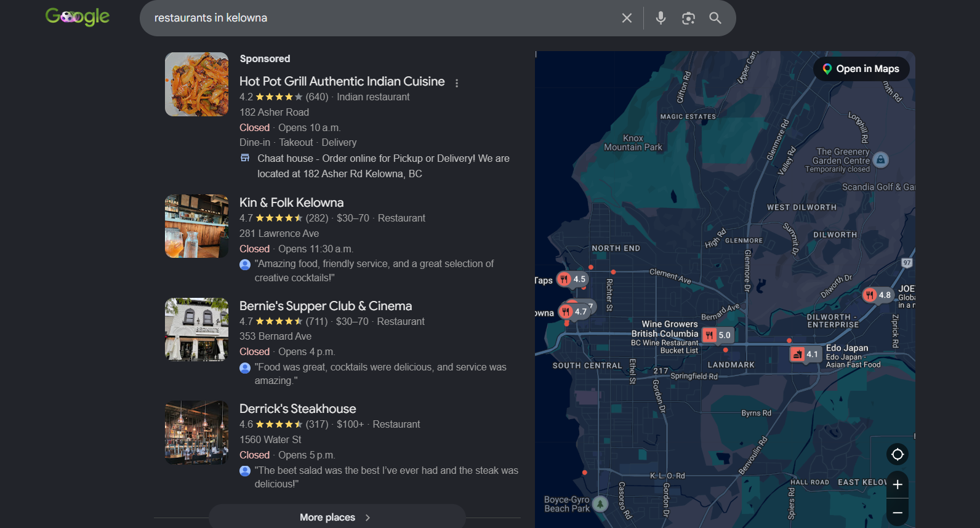Click the storefront icon beside Chaat house
980x528 pixels.
(x=245, y=158)
